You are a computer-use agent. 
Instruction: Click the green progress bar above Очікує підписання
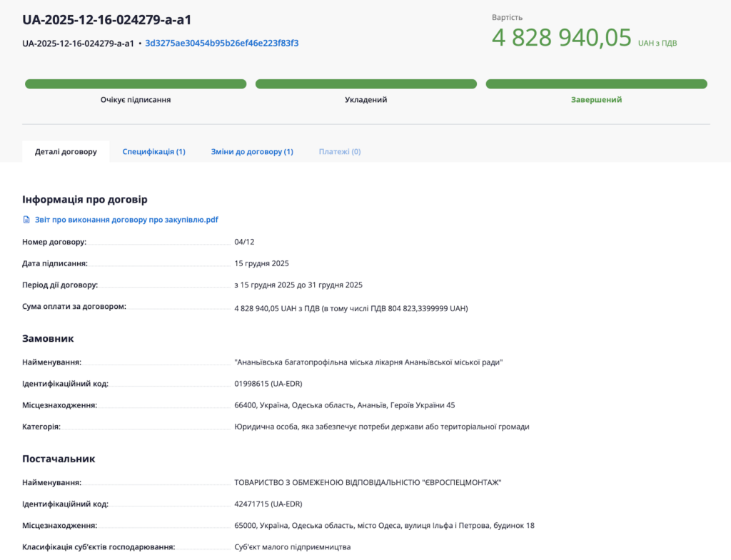coord(136,84)
